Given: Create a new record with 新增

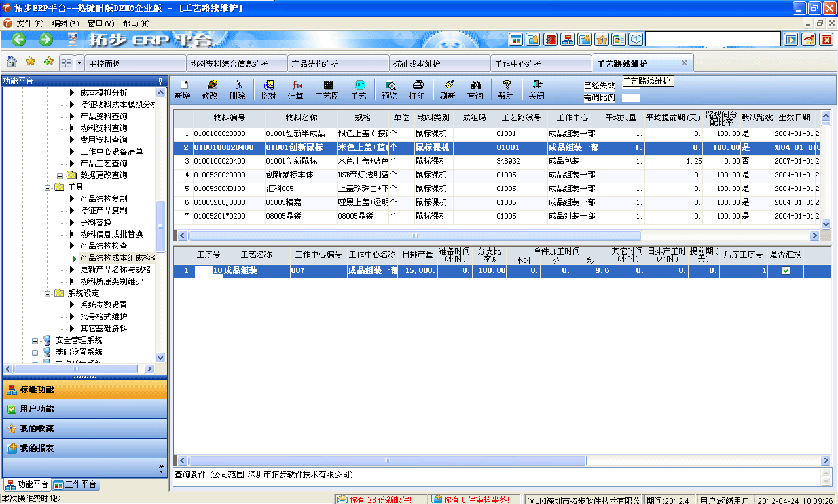Looking at the screenshot, I should click(184, 90).
